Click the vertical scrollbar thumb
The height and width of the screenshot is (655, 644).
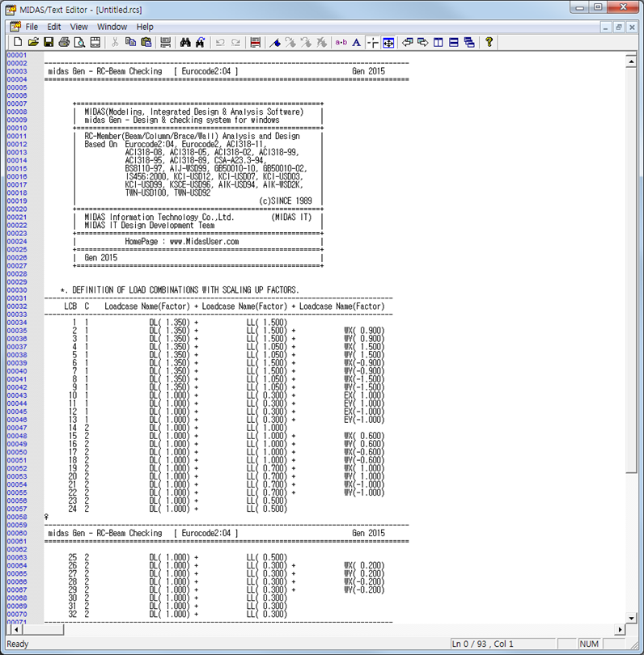pos(631,270)
